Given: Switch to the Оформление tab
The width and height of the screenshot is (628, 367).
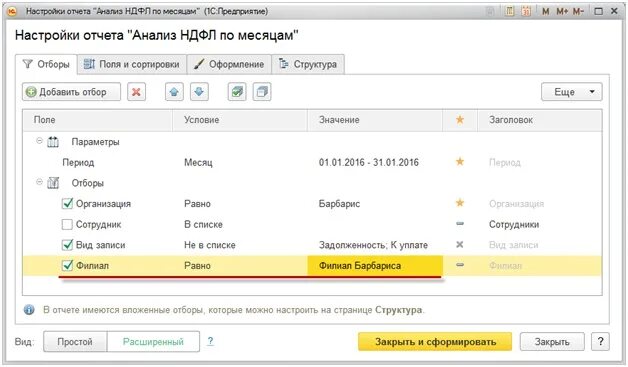Looking at the screenshot, I should pyautogui.click(x=229, y=64).
